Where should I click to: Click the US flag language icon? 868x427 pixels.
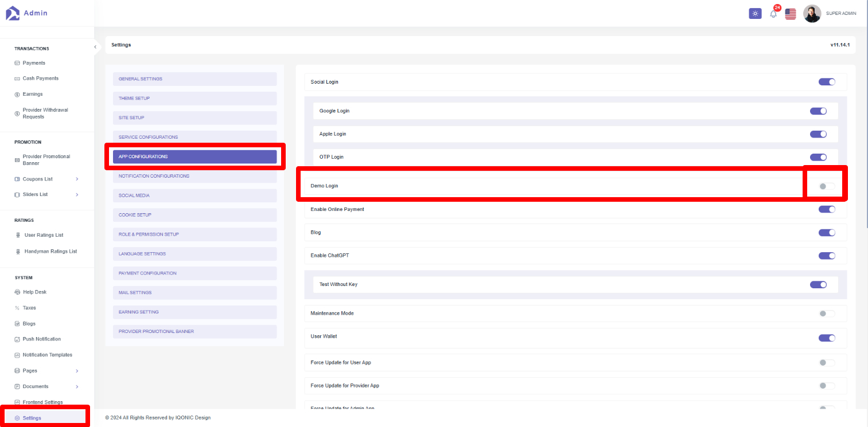point(791,14)
